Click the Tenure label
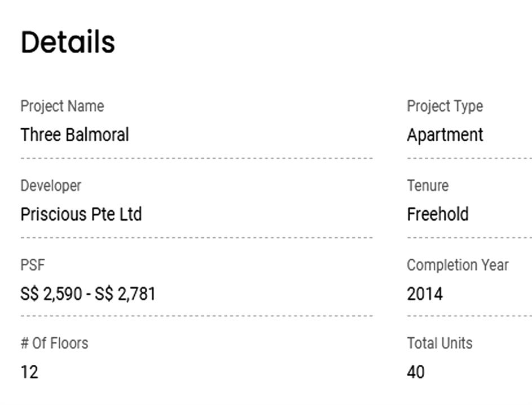 (428, 186)
